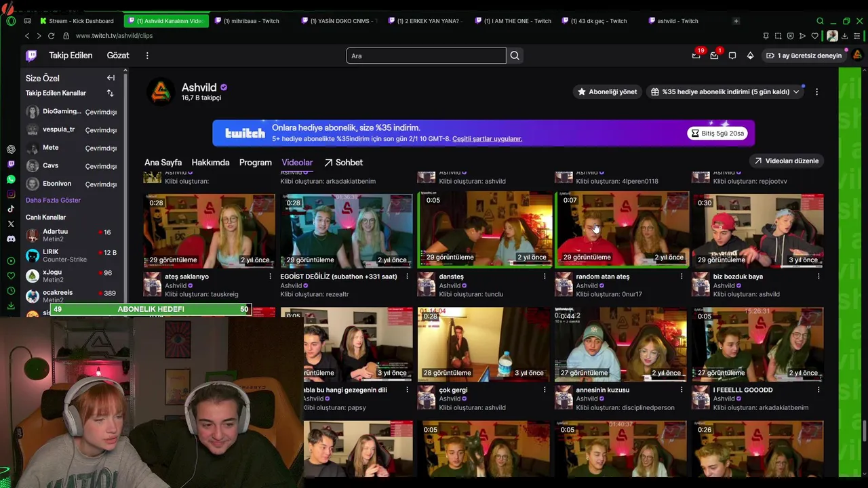
Task: Open I FEEELLL GOOODD clip title
Action: pyautogui.click(x=743, y=390)
